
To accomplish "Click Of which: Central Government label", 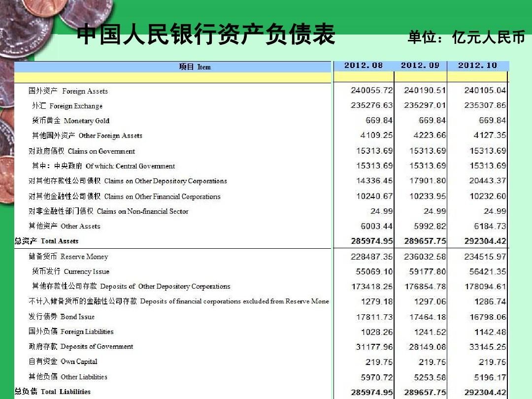I will tap(103, 166).
